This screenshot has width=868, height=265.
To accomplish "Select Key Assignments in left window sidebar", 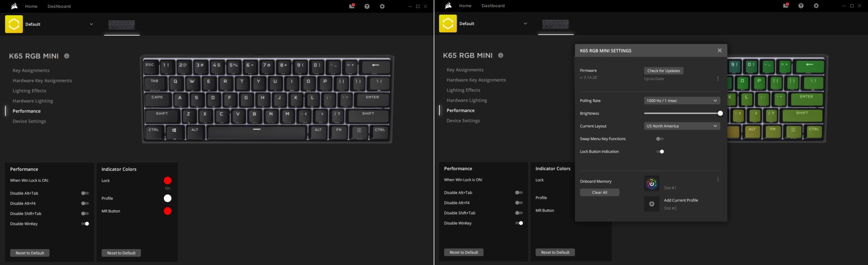I will [31, 70].
